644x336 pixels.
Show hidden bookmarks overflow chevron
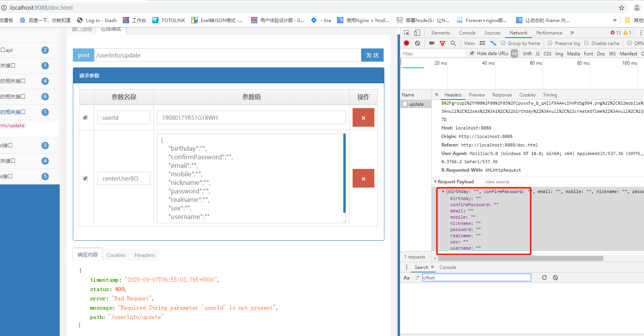615,20
